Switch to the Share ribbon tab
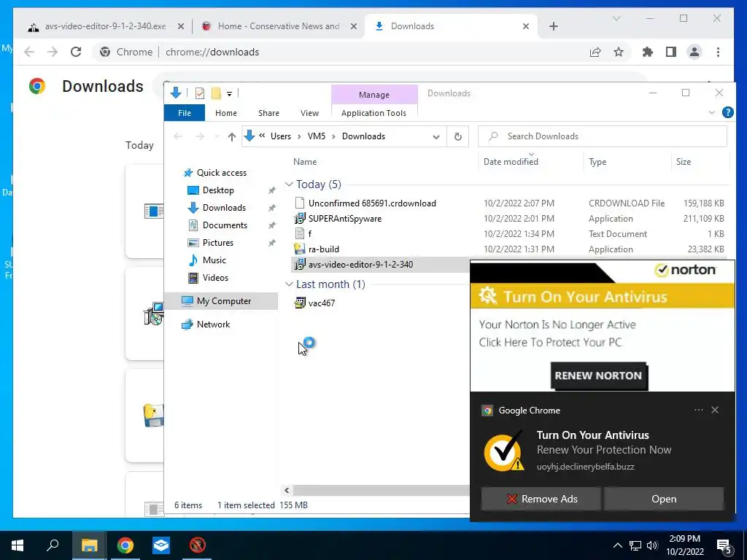The image size is (747, 560). (268, 113)
